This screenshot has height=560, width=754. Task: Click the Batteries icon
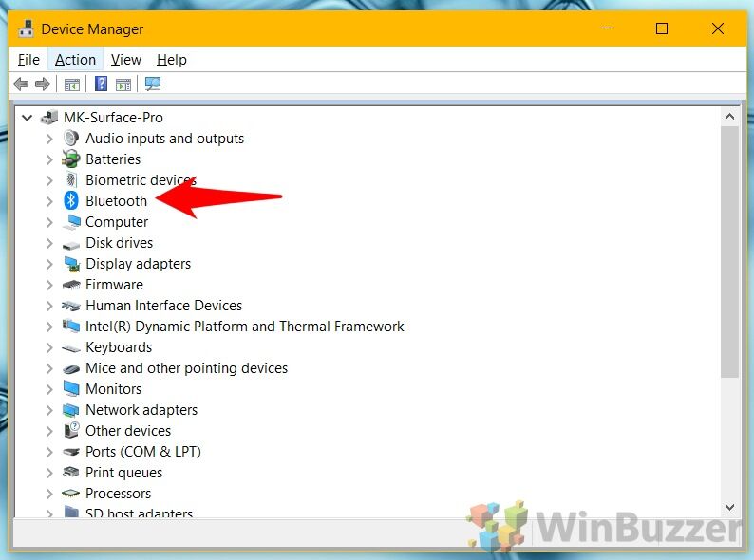(x=71, y=159)
